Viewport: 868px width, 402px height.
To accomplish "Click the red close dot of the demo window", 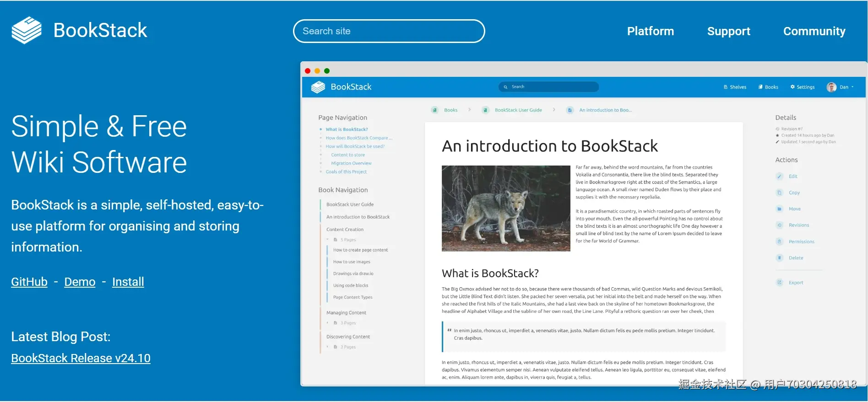I will 308,71.
